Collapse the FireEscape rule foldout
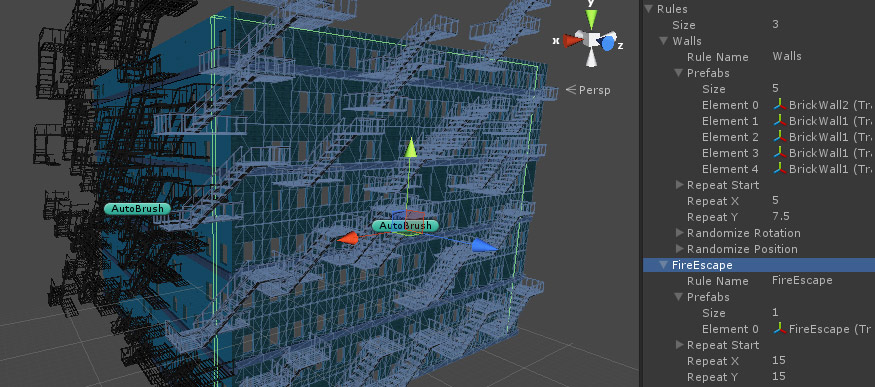Image resolution: width=875 pixels, height=387 pixels. pyautogui.click(x=664, y=265)
